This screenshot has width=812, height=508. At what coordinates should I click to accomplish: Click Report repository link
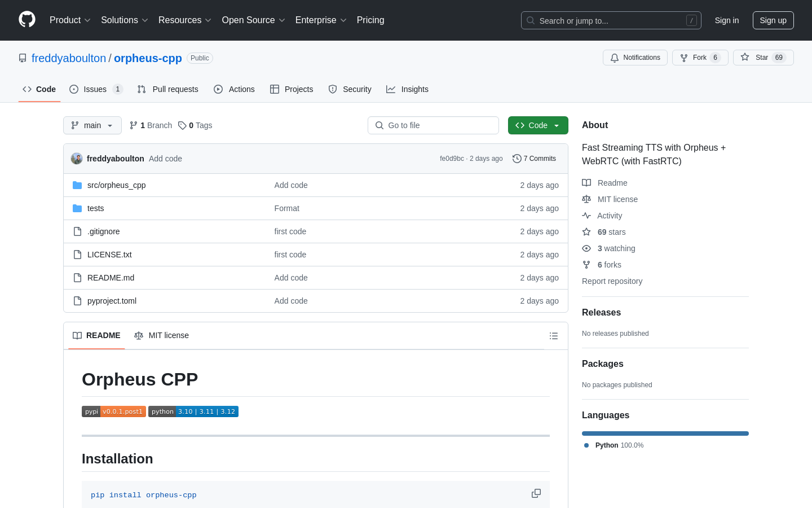pos(612,281)
